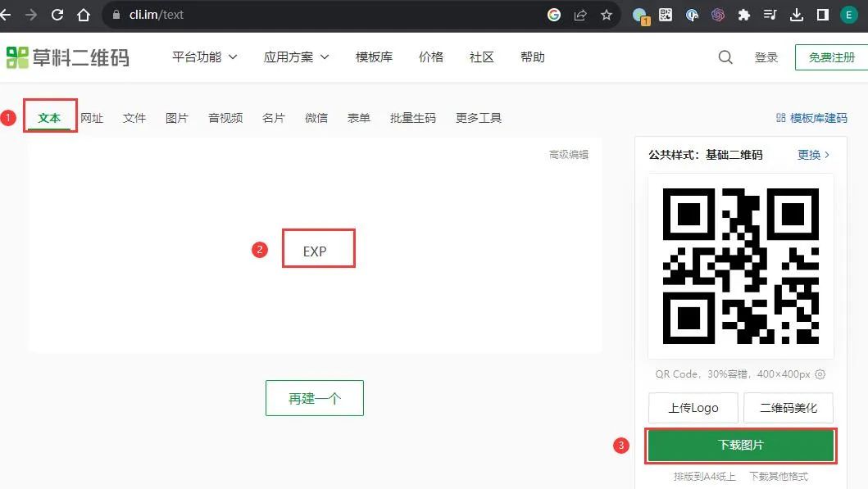The height and width of the screenshot is (489, 868).
Task: Click 再建一个 to create another
Action: click(x=315, y=398)
